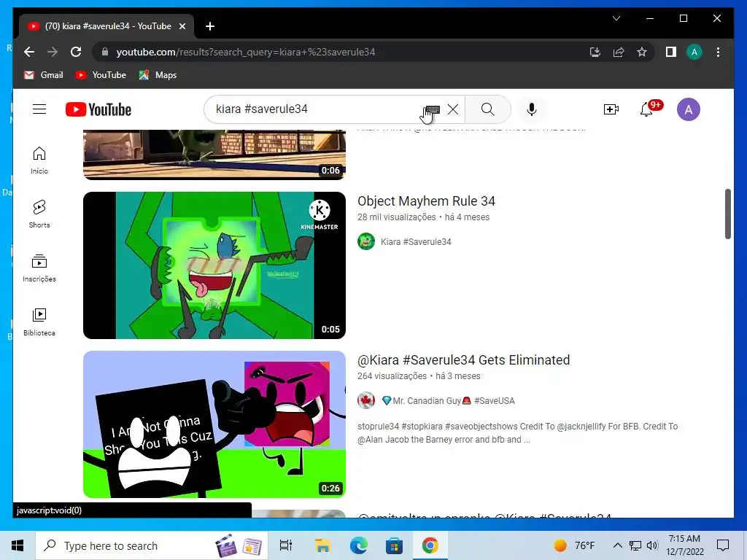The image size is (747, 560).
Task: Open the YouTube bookmark
Action: coord(101,75)
